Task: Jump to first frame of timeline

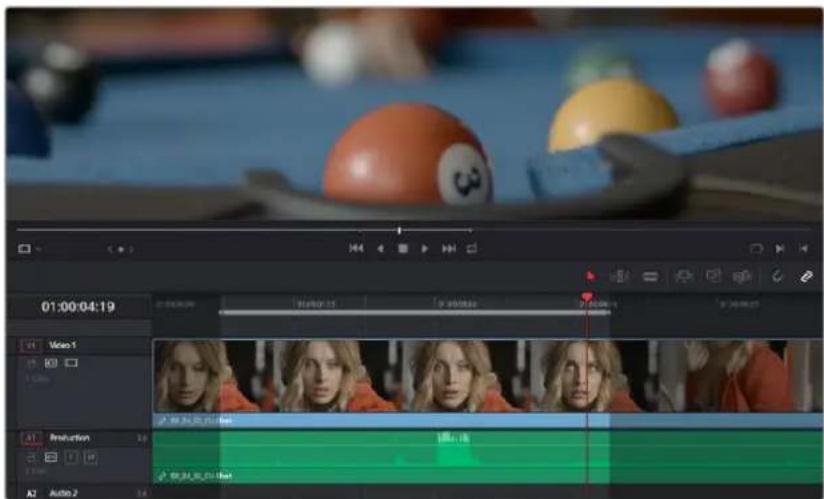Action: (x=356, y=248)
